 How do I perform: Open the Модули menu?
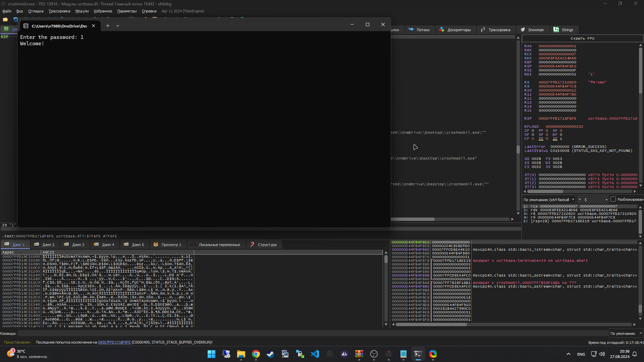coord(82,11)
